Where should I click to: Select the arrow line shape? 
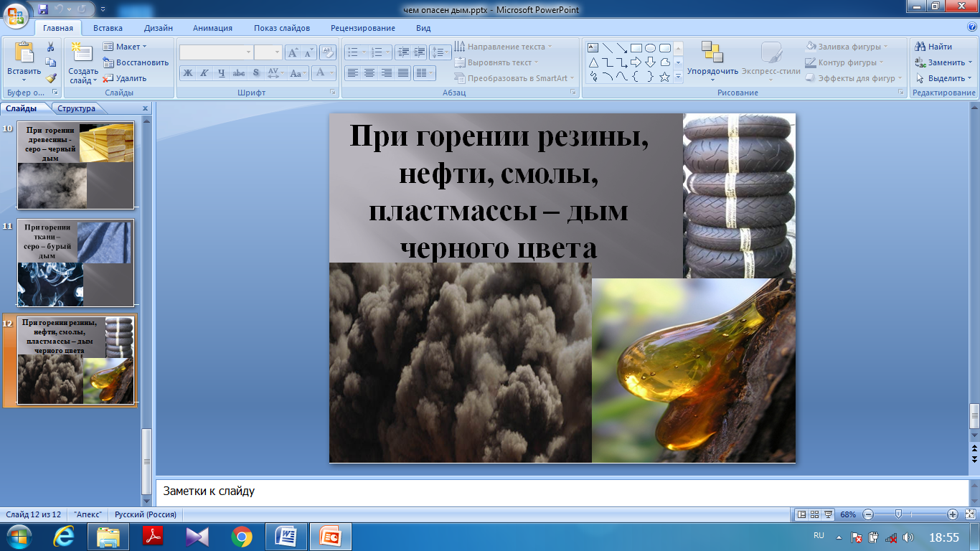pos(621,48)
